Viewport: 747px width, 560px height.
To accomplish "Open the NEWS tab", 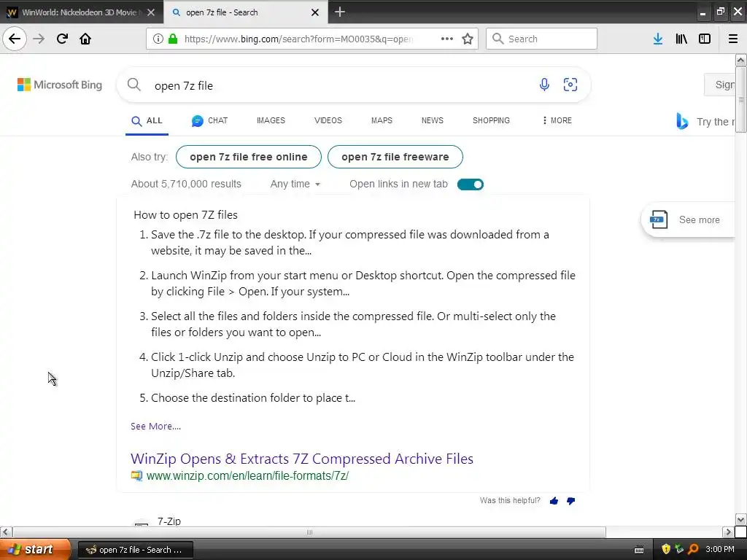I will 432,120.
